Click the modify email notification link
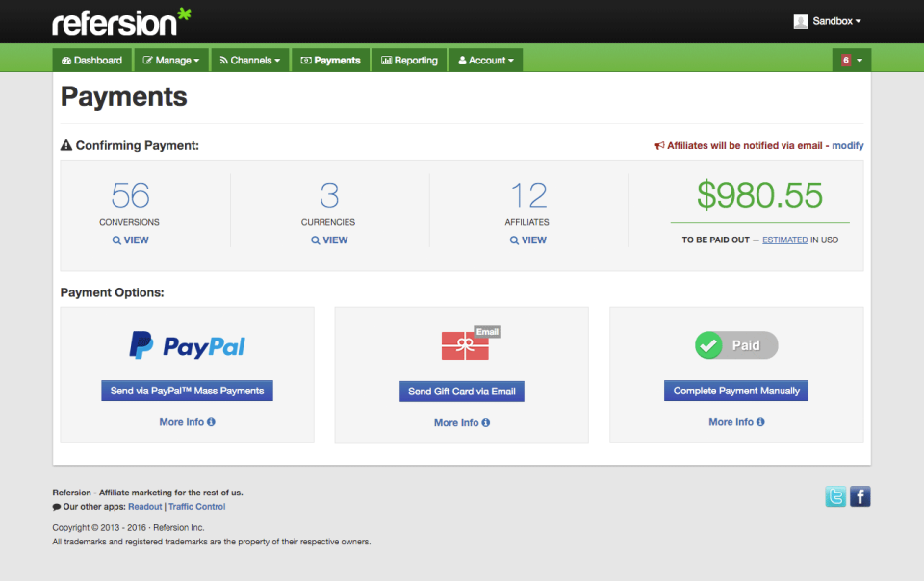The height and width of the screenshot is (581, 924). pos(848,145)
